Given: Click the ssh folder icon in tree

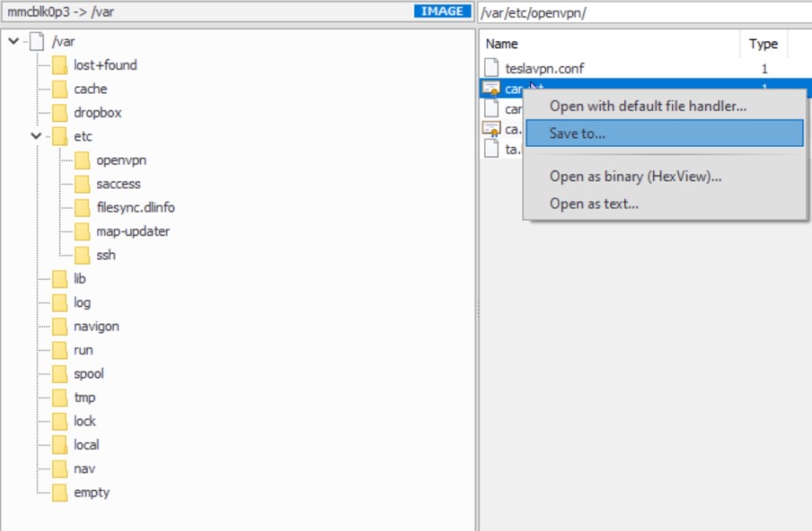Looking at the screenshot, I should [82, 256].
